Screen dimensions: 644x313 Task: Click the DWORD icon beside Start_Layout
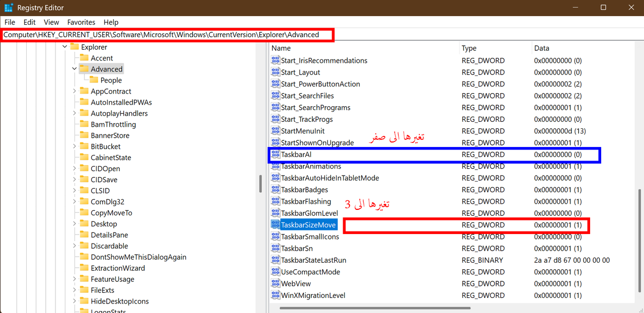coord(275,72)
